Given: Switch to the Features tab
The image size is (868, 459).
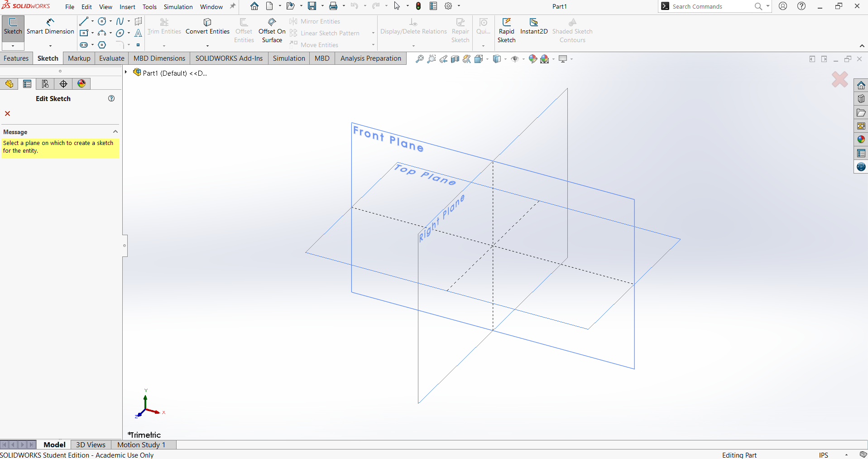Looking at the screenshot, I should tap(16, 58).
